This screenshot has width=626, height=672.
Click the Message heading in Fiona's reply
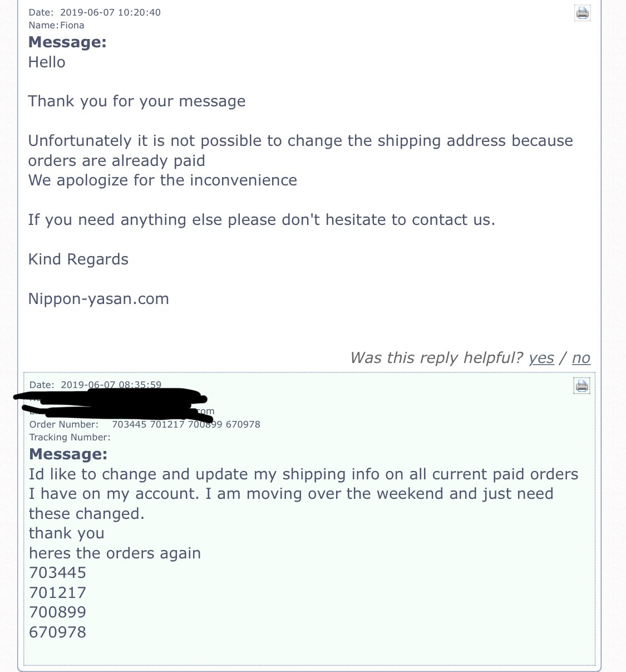point(67,42)
